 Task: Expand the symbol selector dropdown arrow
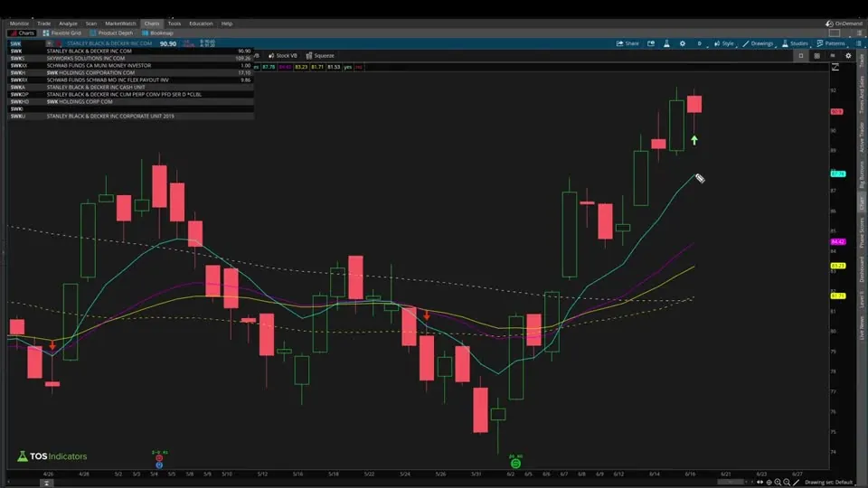[49, 43]
